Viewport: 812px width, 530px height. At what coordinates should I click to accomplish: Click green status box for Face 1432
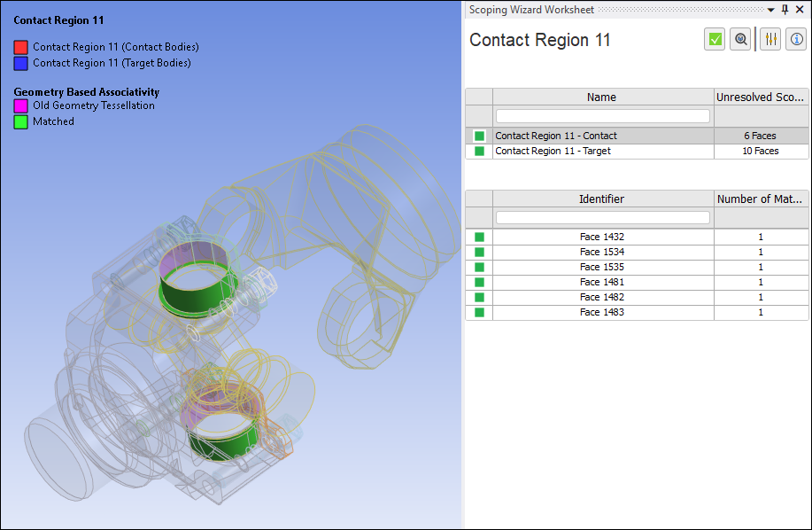coord(479,238)
